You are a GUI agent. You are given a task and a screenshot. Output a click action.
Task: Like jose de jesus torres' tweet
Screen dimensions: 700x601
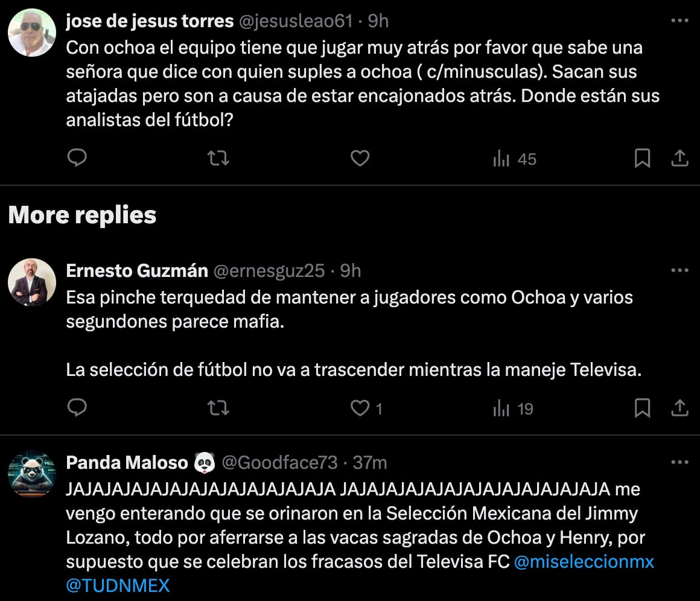[x=360, y=159]
